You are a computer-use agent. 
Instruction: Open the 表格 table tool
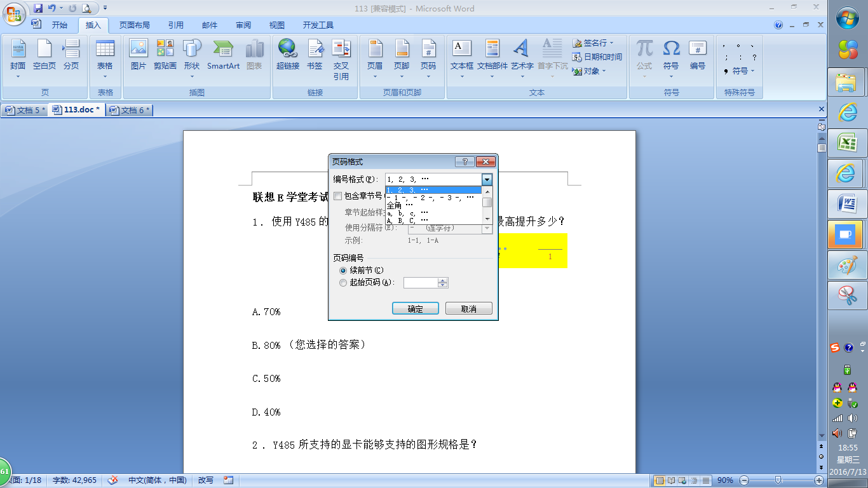(x=105, y=57)
